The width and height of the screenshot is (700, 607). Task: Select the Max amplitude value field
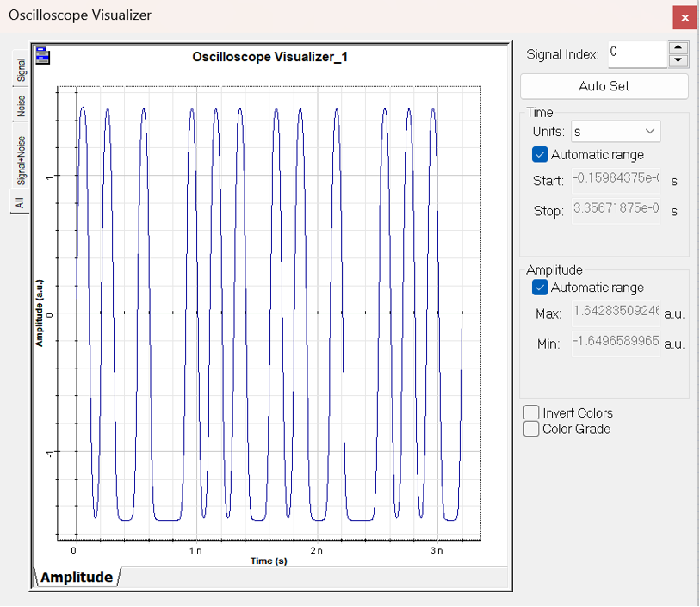coord(615,313)
